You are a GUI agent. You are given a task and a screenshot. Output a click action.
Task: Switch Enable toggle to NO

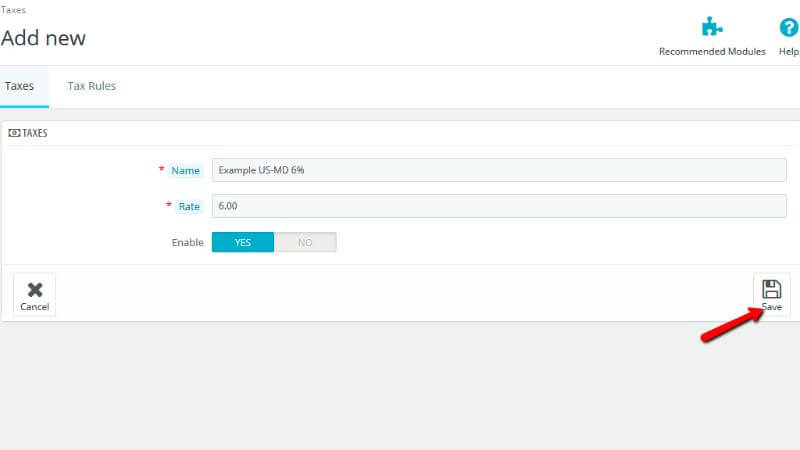tap(305, 242)
